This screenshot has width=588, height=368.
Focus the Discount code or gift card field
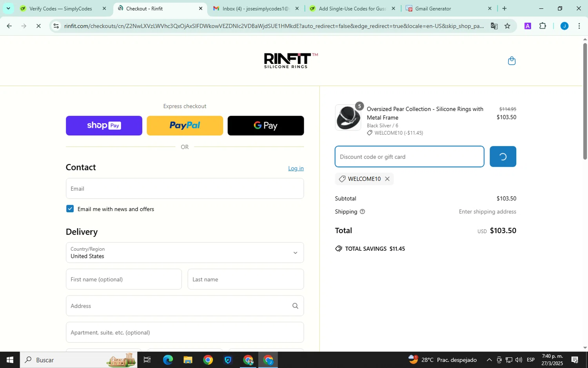coord(409,157)
